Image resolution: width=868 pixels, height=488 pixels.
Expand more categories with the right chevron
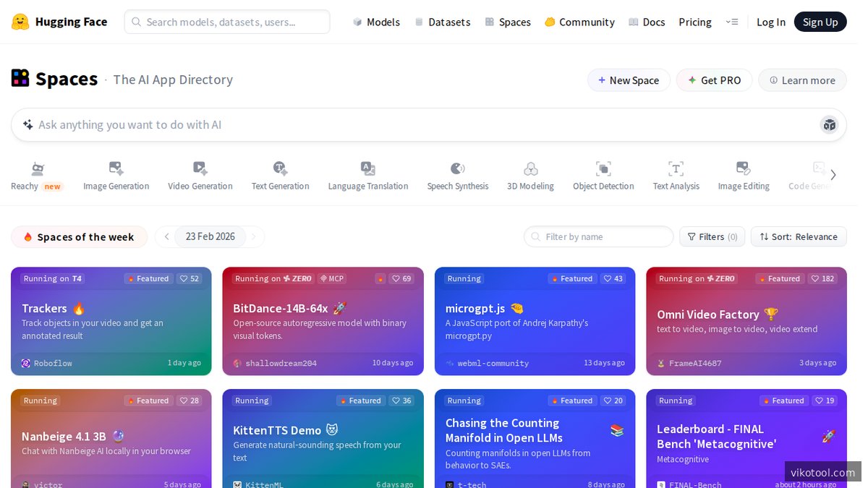833,174
